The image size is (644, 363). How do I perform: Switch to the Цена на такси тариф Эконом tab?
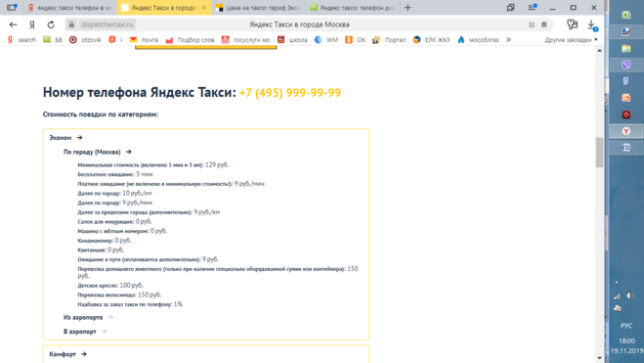(x=259, y=8)
